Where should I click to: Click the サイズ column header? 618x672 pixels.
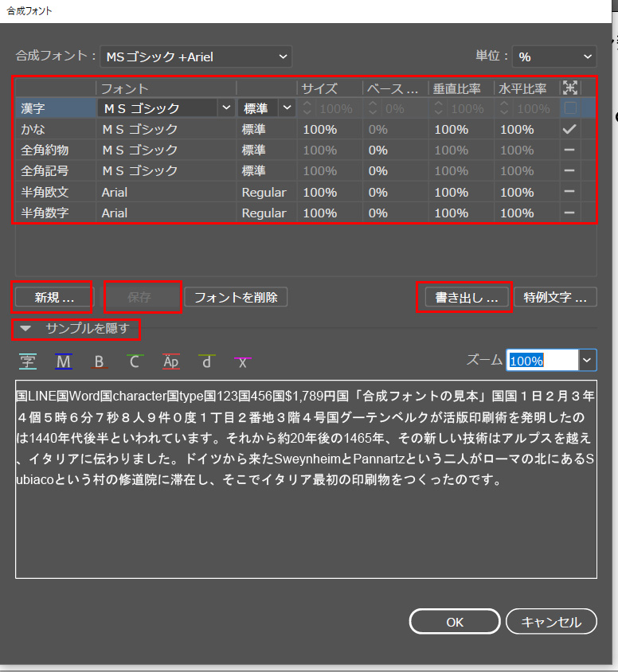(319, 88)
